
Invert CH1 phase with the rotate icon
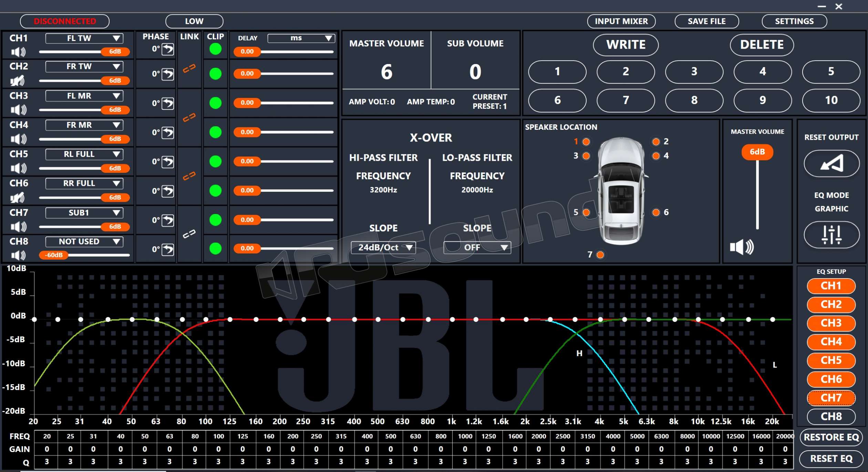click(x=168, y=49)
